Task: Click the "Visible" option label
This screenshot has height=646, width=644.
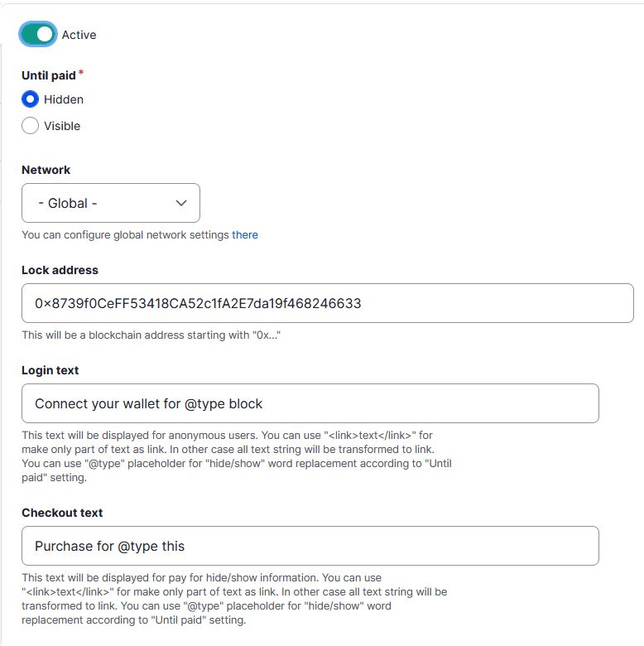Action: coord(62,126)
